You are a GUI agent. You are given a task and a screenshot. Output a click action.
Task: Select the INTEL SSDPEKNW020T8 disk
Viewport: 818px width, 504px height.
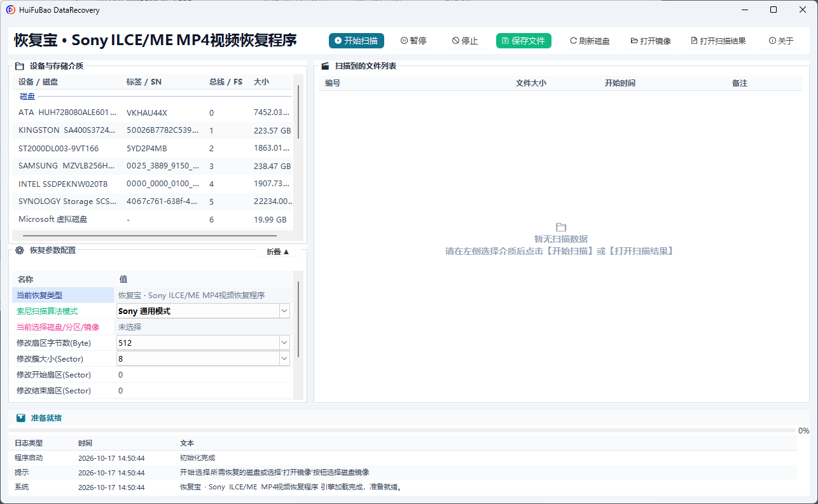(153, 184)
